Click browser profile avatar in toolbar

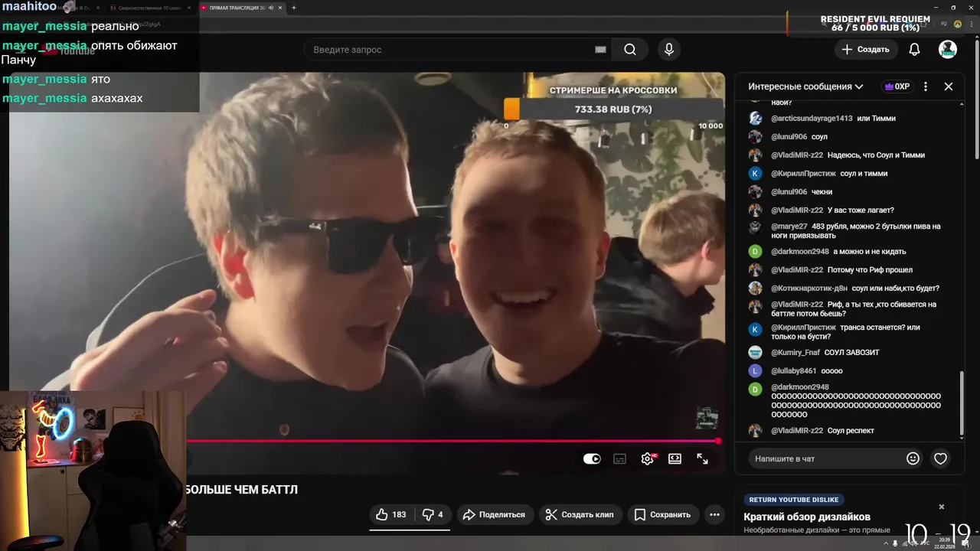click(x=957, y=24)
